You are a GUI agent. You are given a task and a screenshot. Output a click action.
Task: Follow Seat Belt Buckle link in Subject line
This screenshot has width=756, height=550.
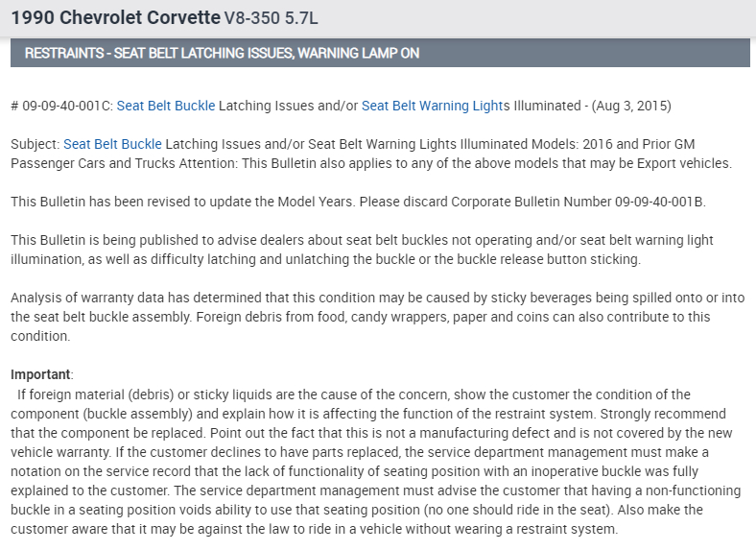(112, 144)
